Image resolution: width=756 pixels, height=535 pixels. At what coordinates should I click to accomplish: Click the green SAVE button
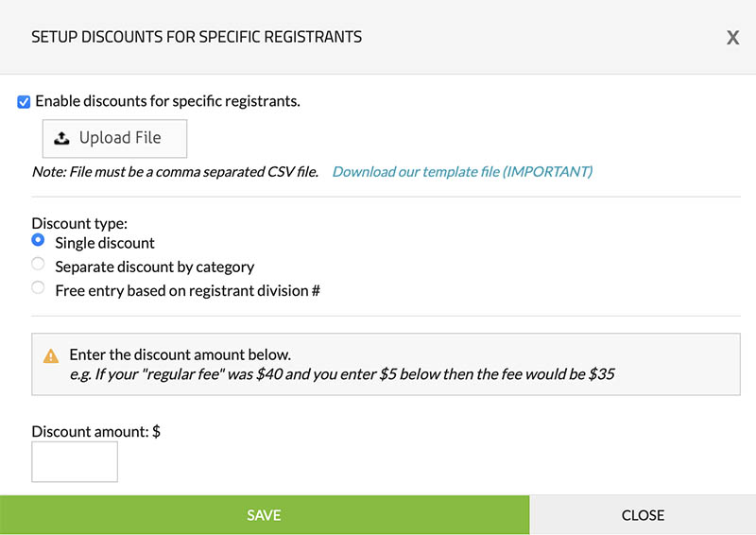tap(264, 515)
